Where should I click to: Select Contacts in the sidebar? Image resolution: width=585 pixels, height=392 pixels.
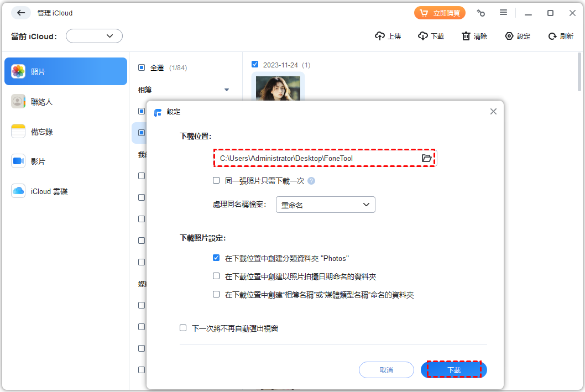pyautogui.click(x=66, y=102)
